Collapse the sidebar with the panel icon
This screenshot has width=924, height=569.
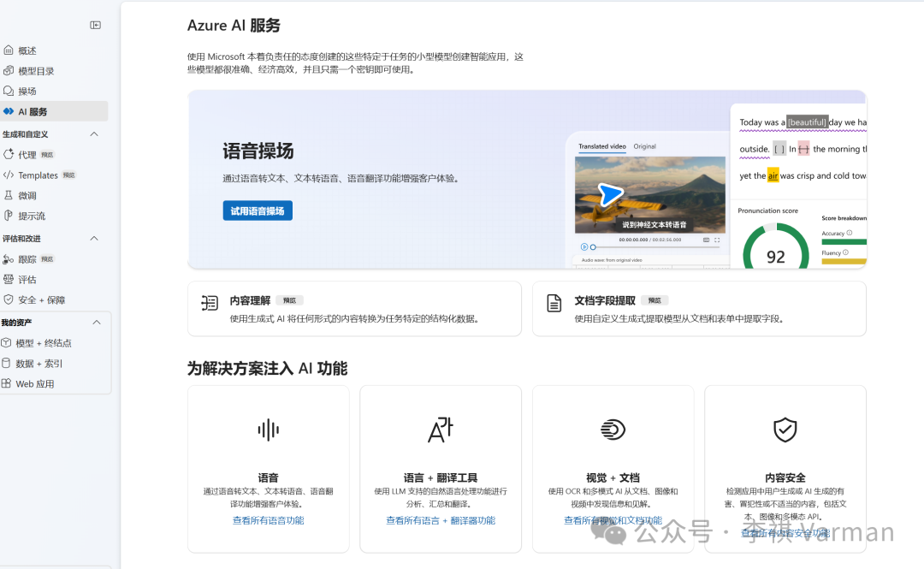tap(95, 25)
